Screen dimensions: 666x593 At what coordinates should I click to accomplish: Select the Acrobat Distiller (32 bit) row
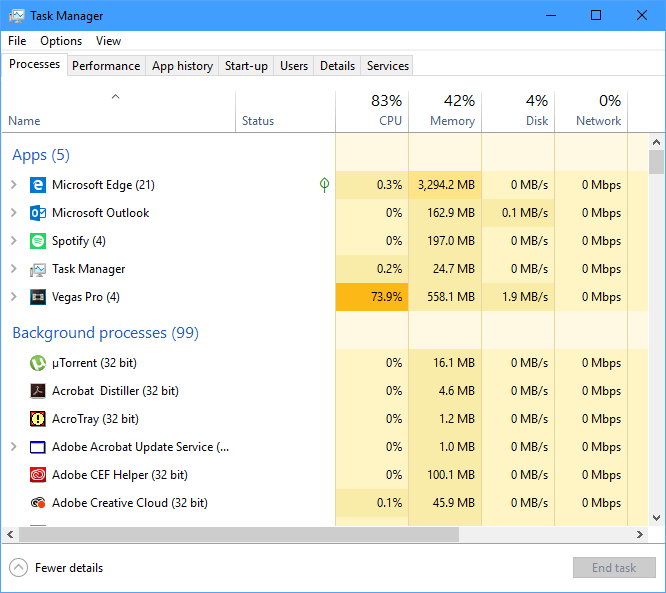click(325, 391)
